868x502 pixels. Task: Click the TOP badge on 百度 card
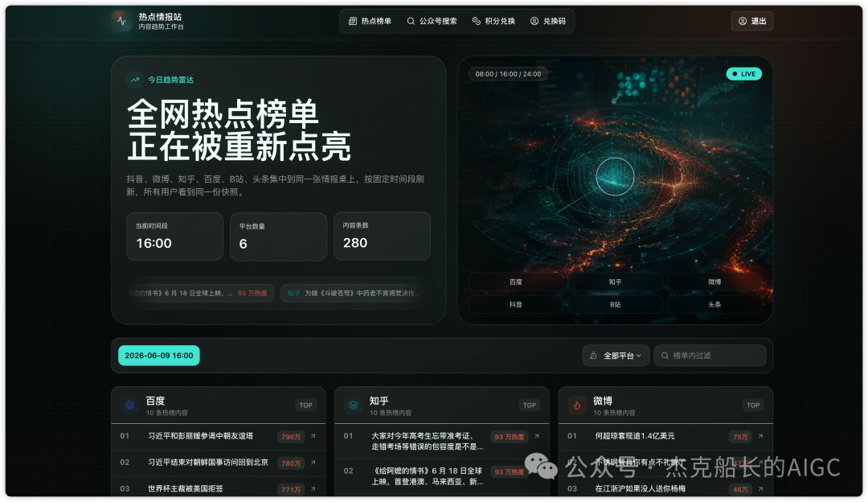coord(306,405)
